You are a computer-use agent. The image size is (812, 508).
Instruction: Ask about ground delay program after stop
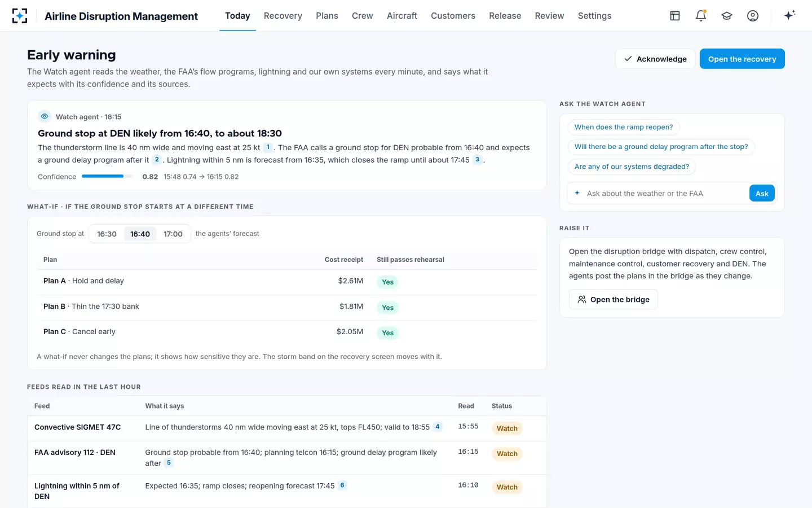click(x=661, y=147)
